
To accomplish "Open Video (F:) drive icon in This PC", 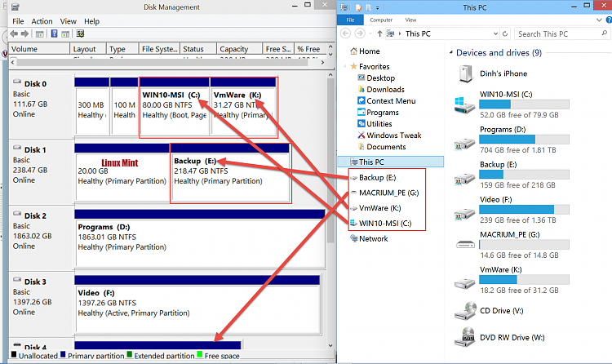I will (464, 215).
